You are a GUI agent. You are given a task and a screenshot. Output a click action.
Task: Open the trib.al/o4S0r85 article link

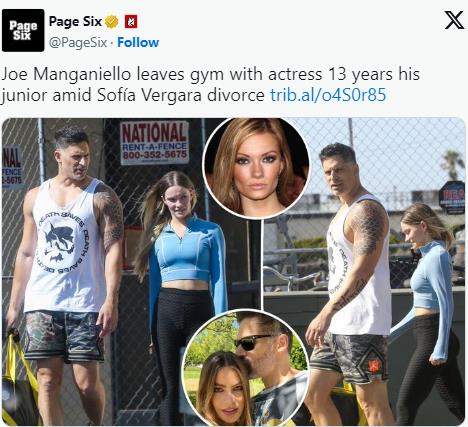coord(328,95)
